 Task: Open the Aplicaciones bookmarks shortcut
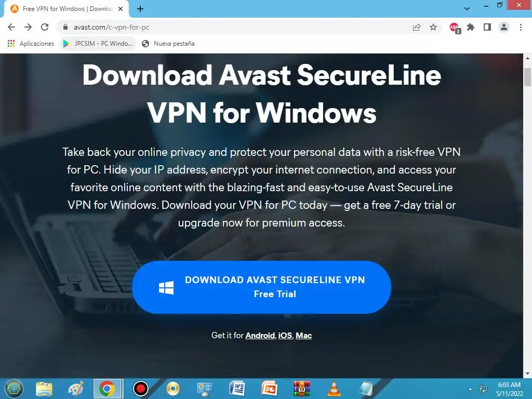tap(31, 44)
